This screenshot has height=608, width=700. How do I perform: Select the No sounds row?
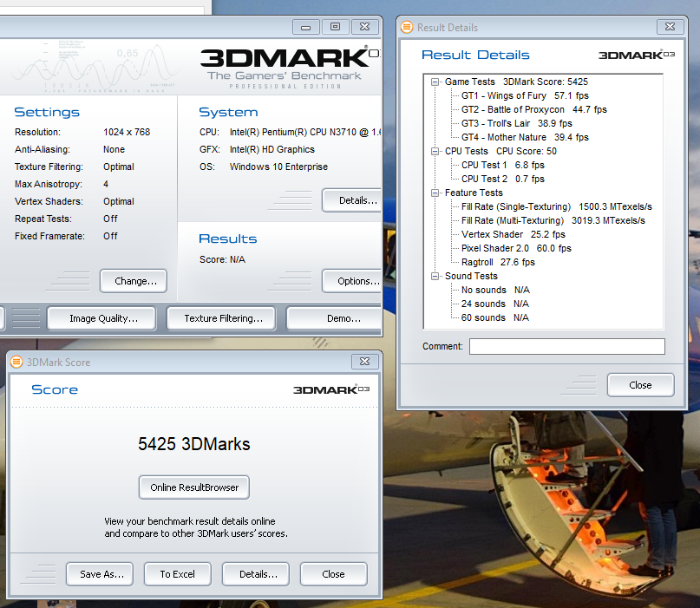[x=495, y=291]
